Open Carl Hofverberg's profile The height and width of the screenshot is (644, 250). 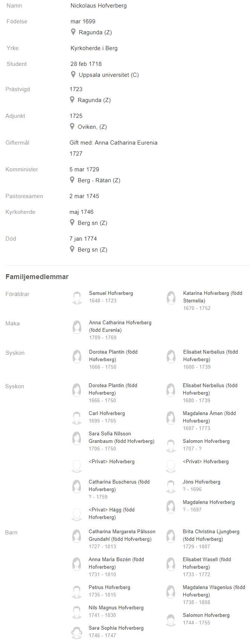point(107,413)
